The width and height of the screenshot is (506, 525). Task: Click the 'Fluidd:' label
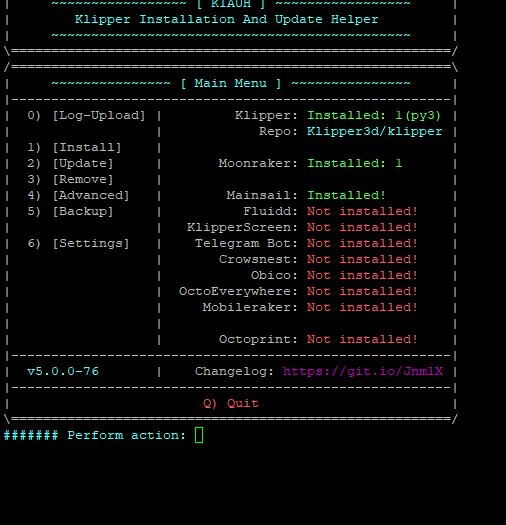click(270, 212)
